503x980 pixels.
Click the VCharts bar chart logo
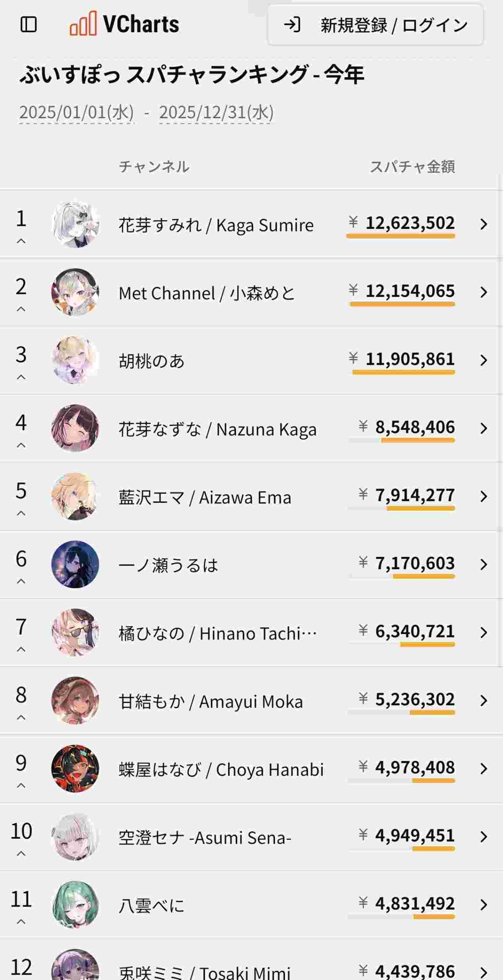pos(83,24)
